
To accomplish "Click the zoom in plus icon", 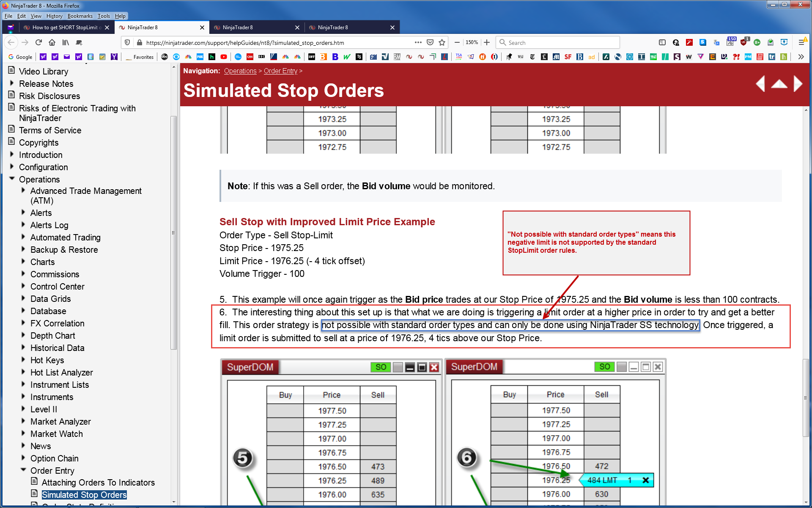I will coord(487,42).
